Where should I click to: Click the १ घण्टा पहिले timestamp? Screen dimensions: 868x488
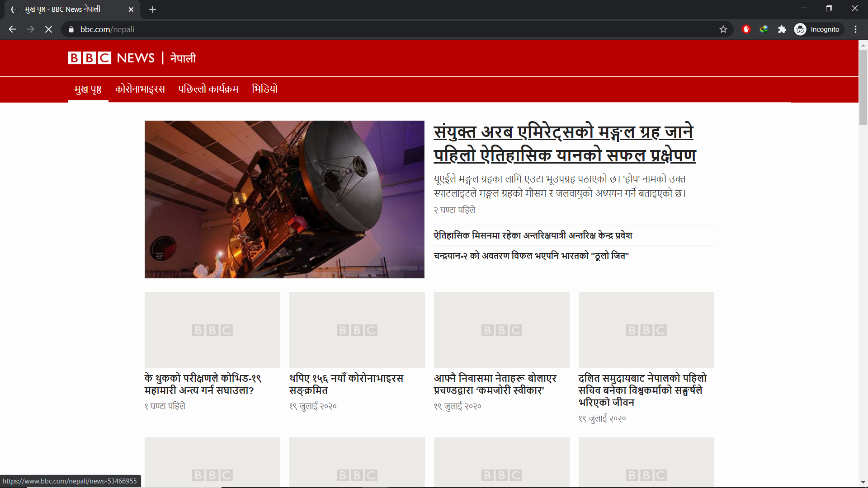coord(165,406)
